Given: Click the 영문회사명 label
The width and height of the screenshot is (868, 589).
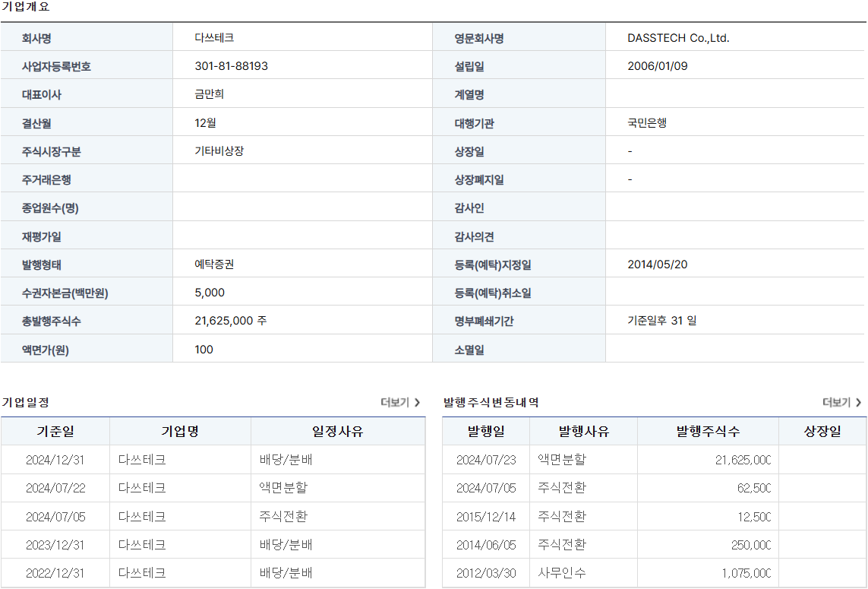Looking at the screenshot, I should click(x=479, y=38).
